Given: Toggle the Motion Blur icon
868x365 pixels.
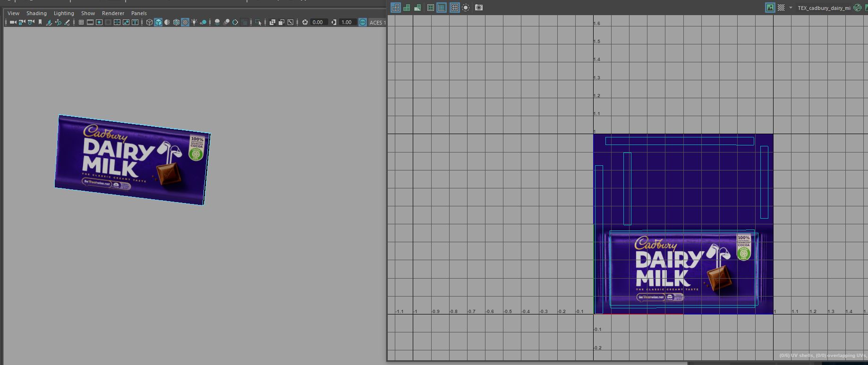Looking at the screenshot, I should click(227, 22).
